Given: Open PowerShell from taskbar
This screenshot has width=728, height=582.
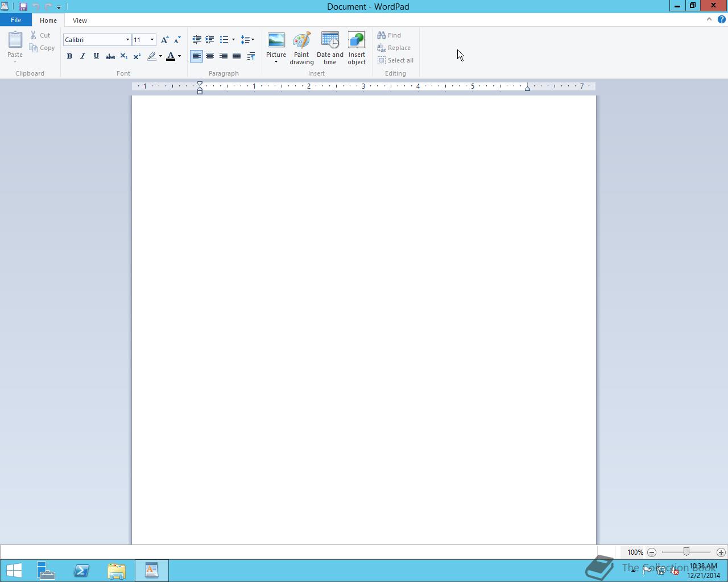Looking at the screenshot, I should click(x=81, y=571).
